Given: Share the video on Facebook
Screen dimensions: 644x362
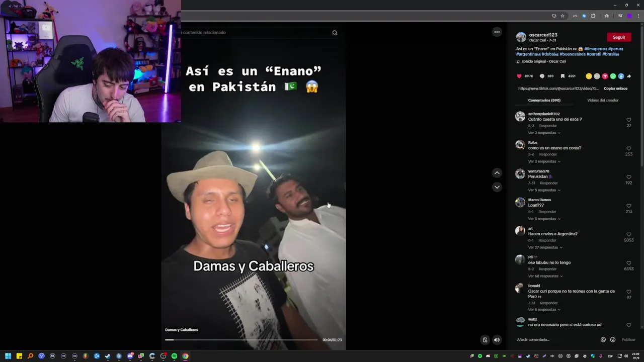Looking at the screenshot, I should pyautogui.click(x=621, y=76).
